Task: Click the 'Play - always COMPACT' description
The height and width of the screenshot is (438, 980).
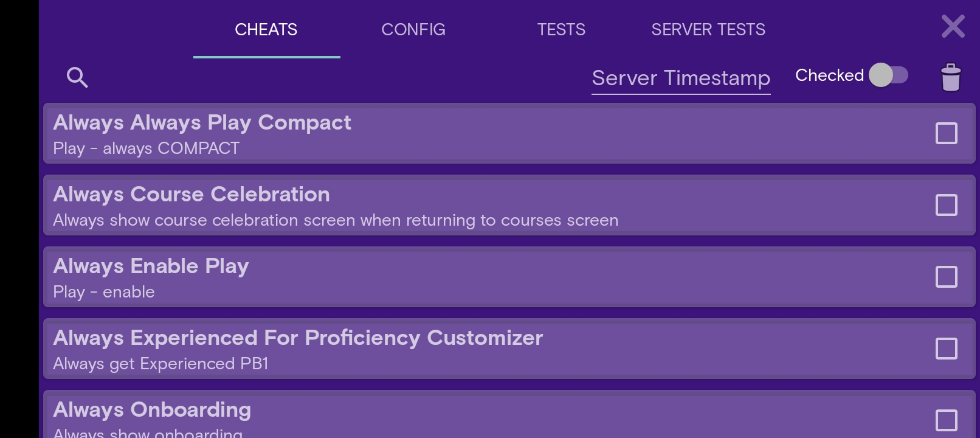Action: click(x=146, y=148)
